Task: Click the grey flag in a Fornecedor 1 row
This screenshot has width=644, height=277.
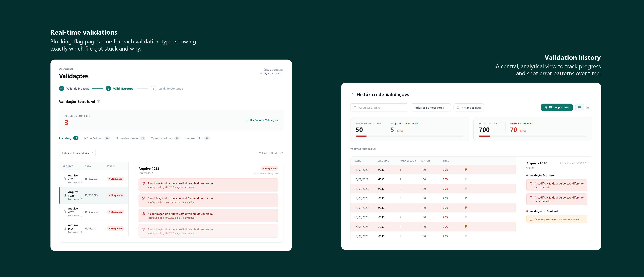Action: pyautogui.click(x=466, y=179)
